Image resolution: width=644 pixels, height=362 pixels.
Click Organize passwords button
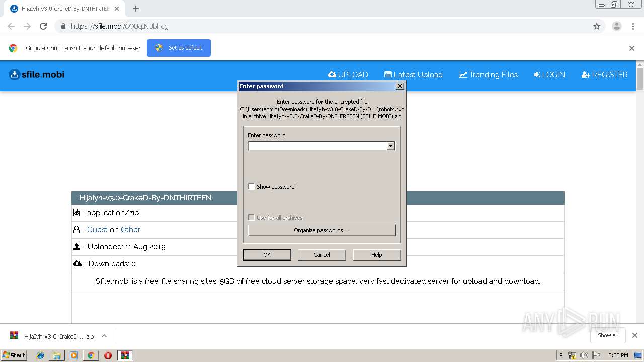[321, 230]
